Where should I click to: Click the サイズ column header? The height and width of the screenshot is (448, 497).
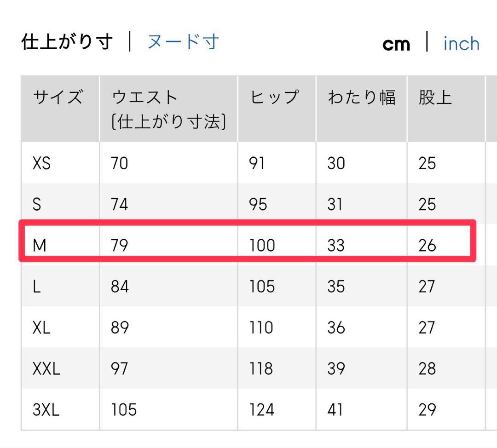point(58,98)
